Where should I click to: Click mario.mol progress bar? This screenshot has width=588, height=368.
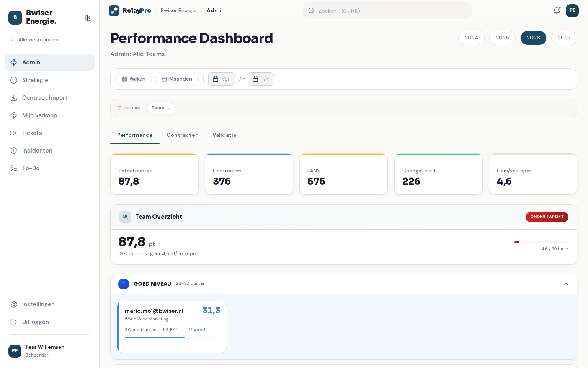[x=173, y=337]
